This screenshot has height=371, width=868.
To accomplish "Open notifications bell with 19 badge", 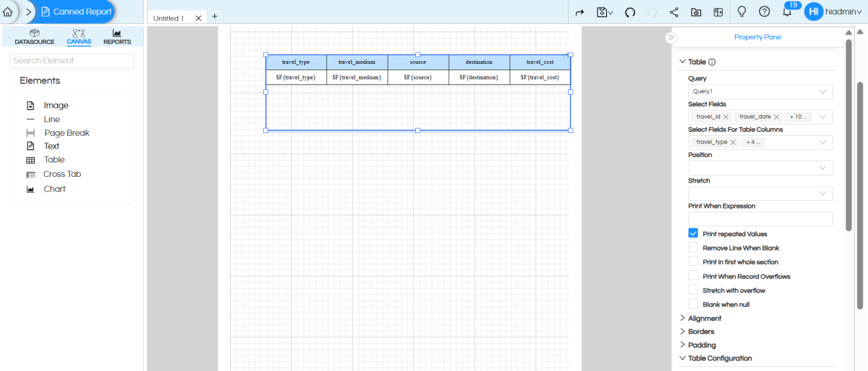I will (x=788, y=10).
